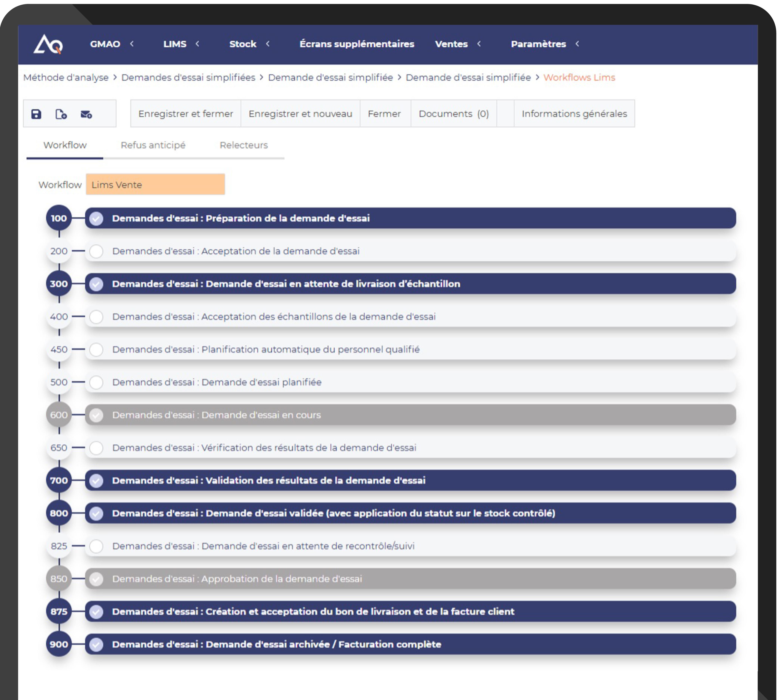Screen dimensions: 778x700
Task: Click the 900 step number circle
Action: (59, 644)
